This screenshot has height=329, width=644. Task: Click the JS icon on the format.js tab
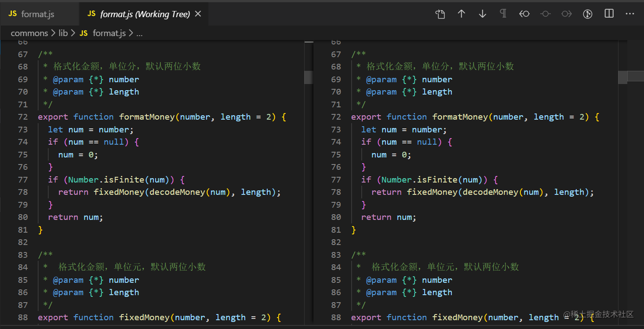(x=12, y=14)
